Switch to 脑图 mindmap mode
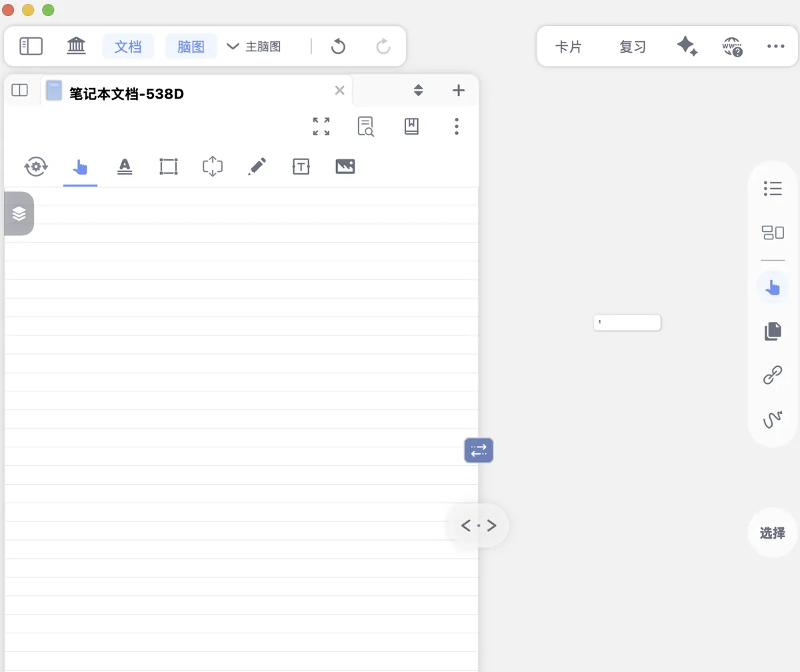 pos(191,47)
